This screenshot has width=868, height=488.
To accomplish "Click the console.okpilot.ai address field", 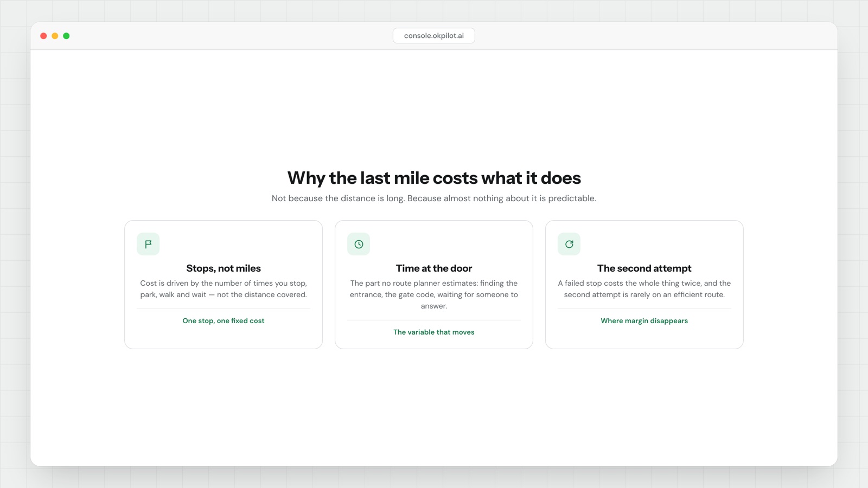I will coord(434,36).
